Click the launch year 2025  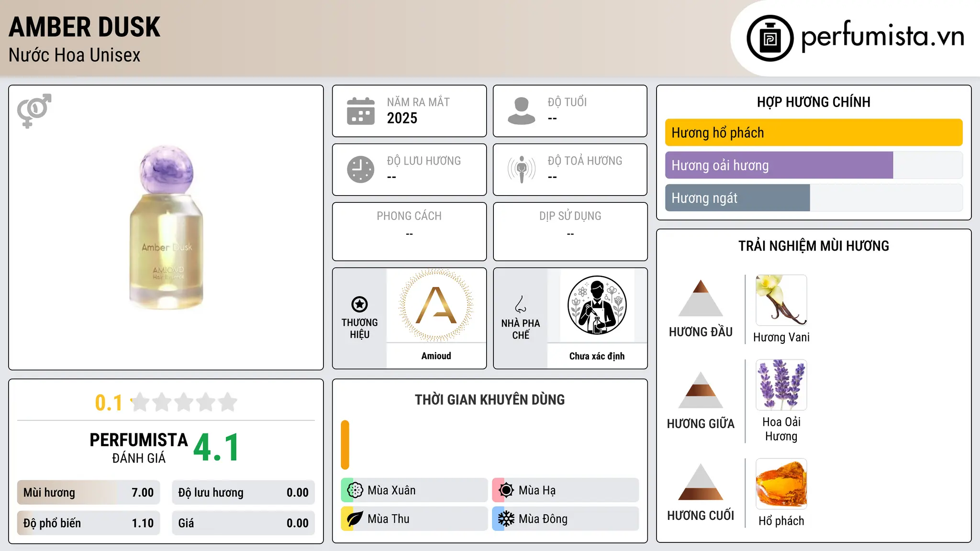pyautogui.click(x=402, y=118)
